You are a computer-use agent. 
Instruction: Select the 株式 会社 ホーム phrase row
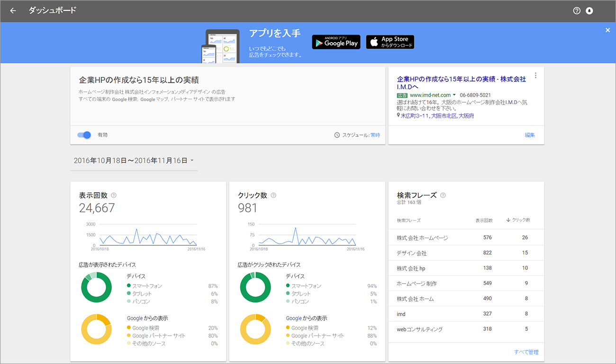pyautogui.click(x=466, y=299)
